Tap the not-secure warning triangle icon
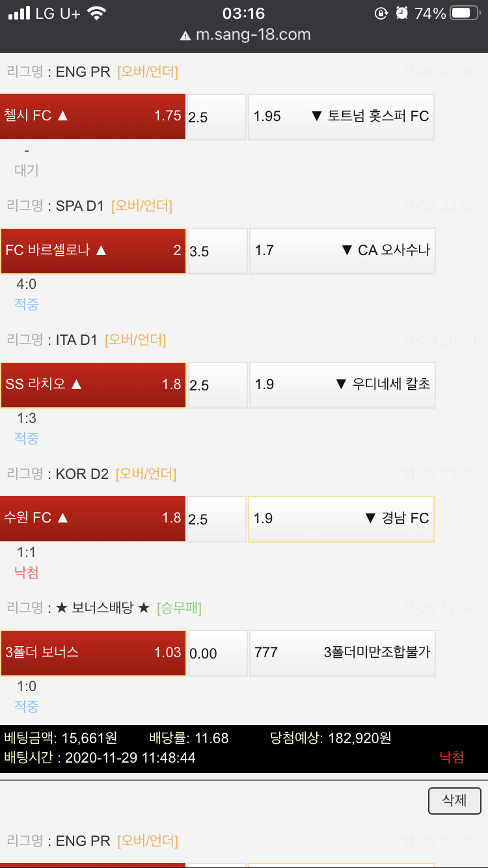488x868 pixels. pos(185,36)
